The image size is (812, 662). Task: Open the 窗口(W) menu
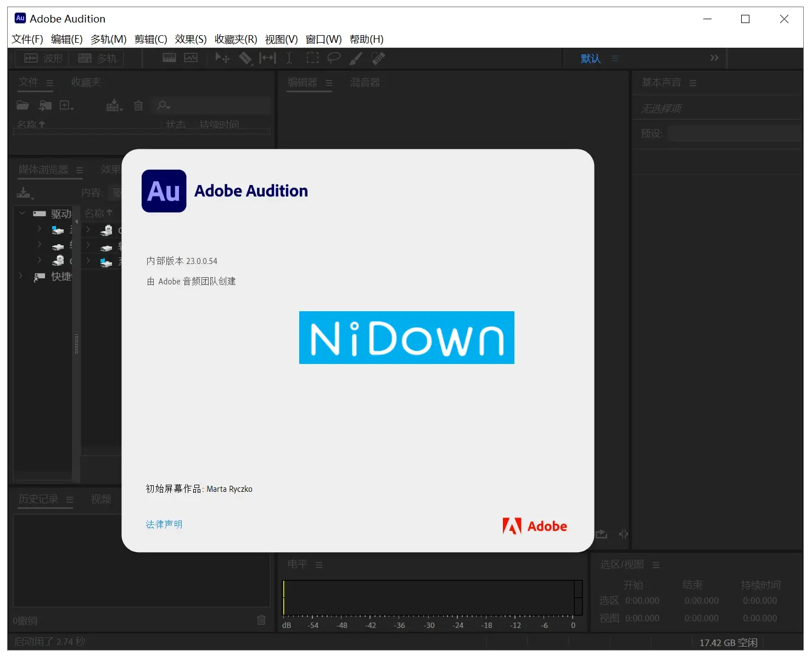click(x=323, y=39)
